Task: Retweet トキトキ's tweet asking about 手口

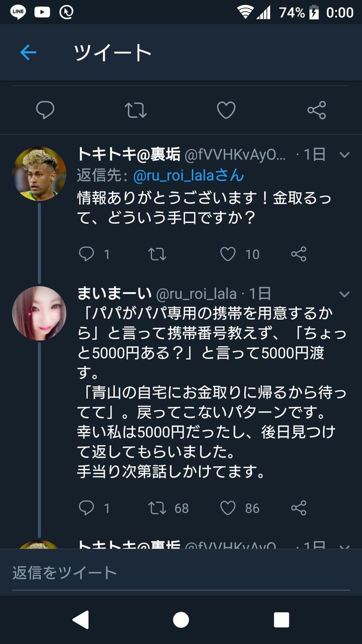Action: (157, 254)
